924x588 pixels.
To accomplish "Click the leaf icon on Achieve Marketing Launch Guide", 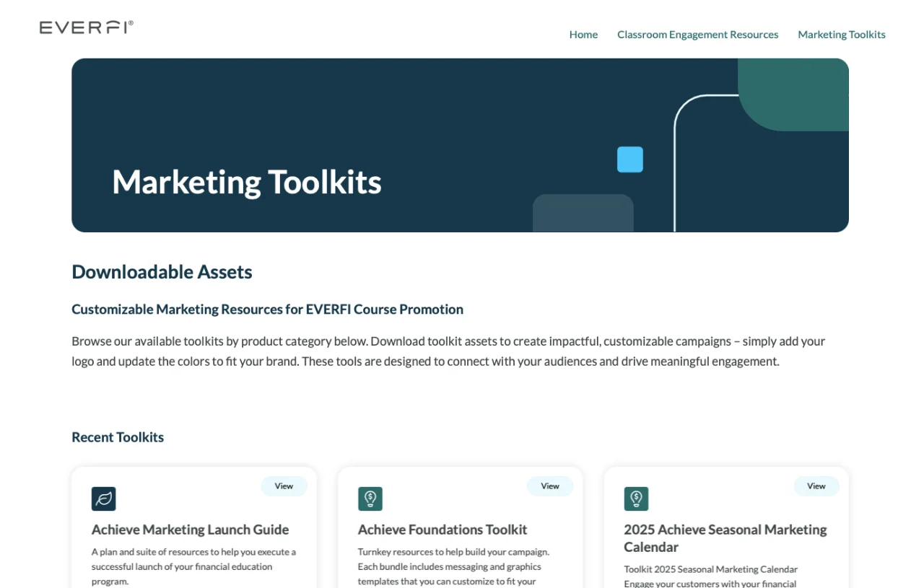I will pyautogui.click(x=103, y=499).
